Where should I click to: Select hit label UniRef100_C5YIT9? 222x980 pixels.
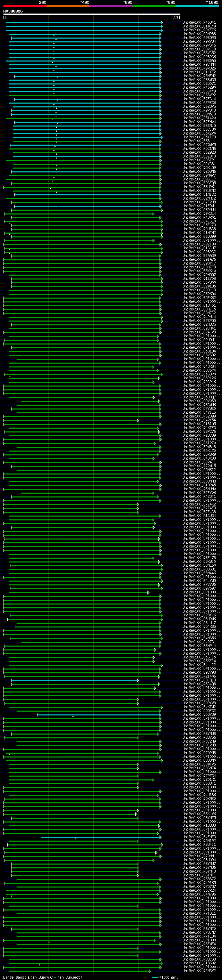point(199,137)
